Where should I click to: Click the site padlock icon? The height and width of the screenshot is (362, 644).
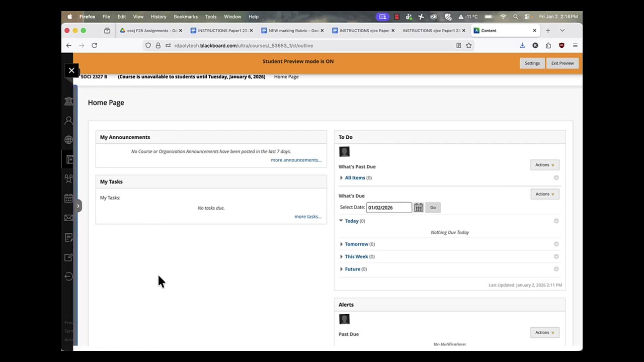point(158,46)
